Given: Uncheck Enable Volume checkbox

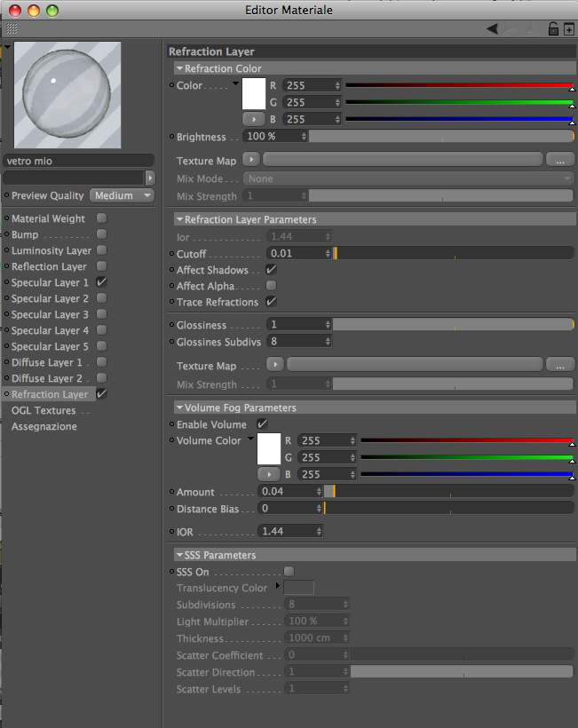Looking at the screenshot, I should (262, 423).
